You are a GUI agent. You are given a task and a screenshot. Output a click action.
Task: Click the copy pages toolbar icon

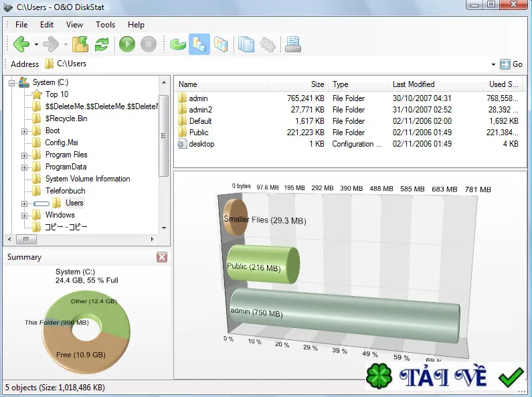(x=246, y=44)
